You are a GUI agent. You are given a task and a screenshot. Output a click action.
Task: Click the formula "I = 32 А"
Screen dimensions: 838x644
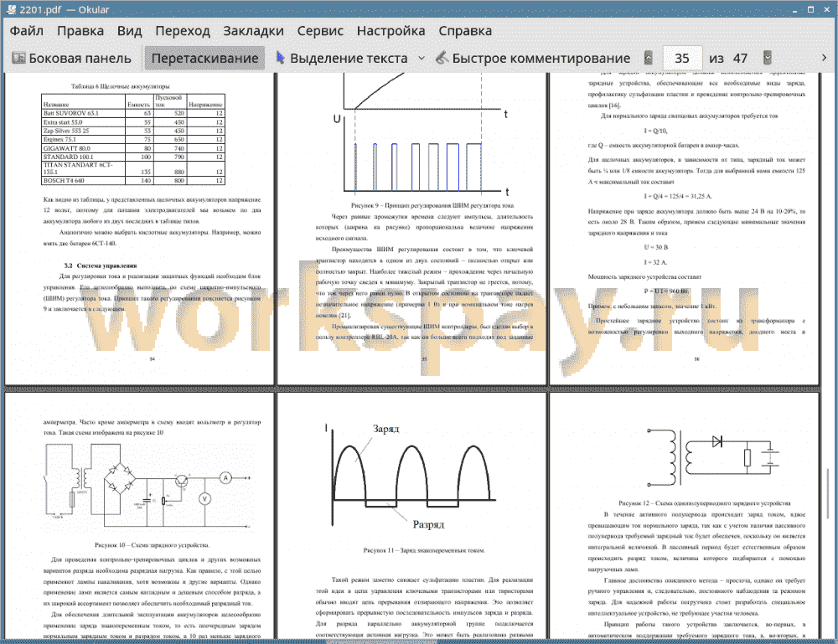(x=656, y=262)
